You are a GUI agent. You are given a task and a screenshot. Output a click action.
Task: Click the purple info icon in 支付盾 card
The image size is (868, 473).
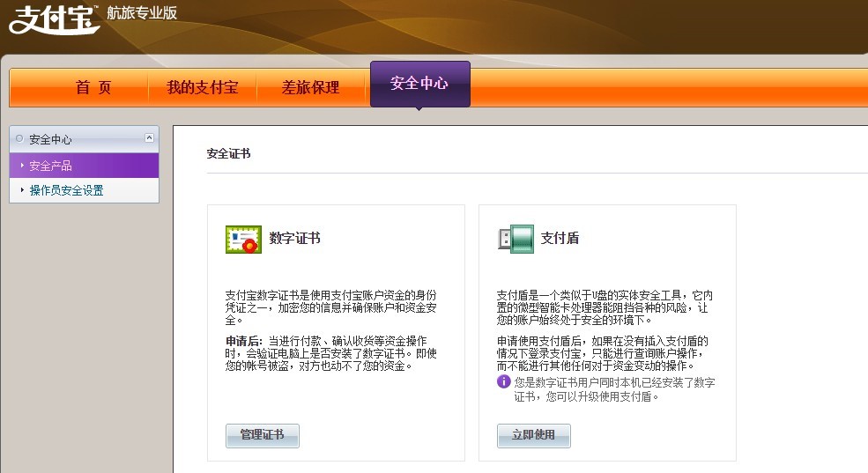pos(503,381)
